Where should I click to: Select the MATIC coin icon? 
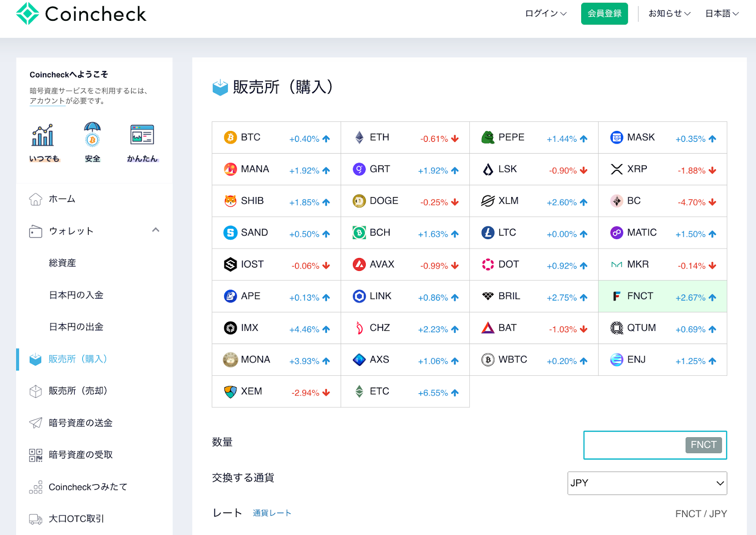coord(617,233)
